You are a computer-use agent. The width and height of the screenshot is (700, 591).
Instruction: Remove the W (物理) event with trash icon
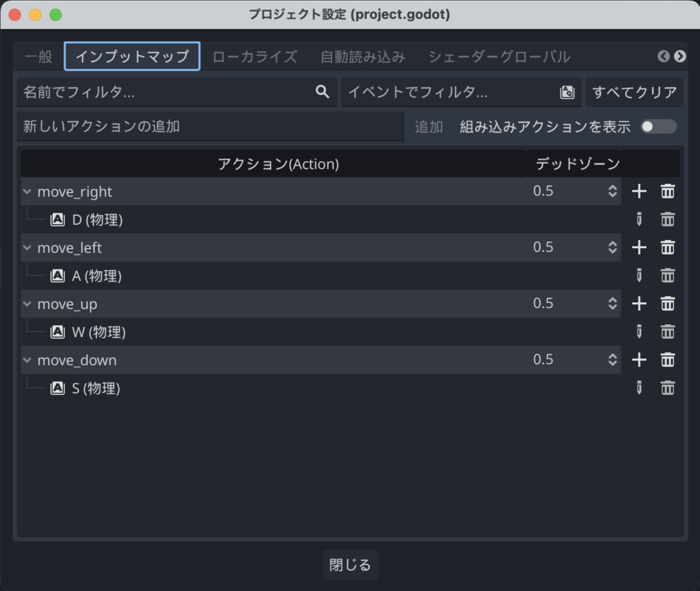coord(668,332)
